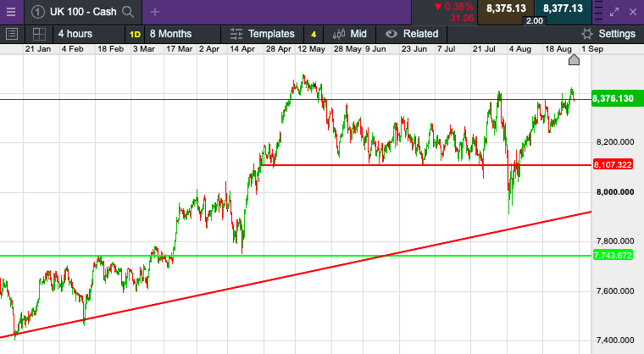
Task: Open the 4 hours interval dropdown
Action: pyautogui.click(x=89, y=34)
